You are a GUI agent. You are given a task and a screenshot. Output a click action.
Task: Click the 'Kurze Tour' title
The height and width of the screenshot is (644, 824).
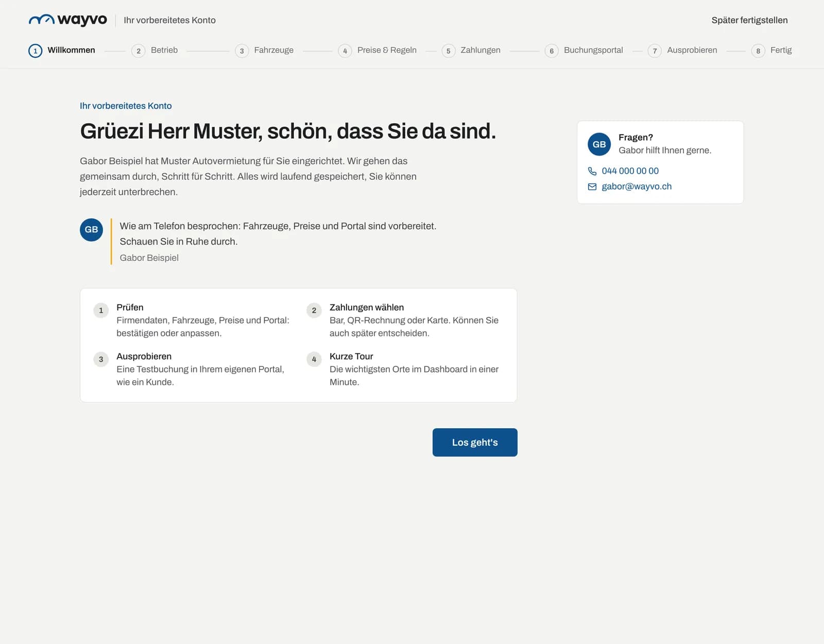[351, 357]
